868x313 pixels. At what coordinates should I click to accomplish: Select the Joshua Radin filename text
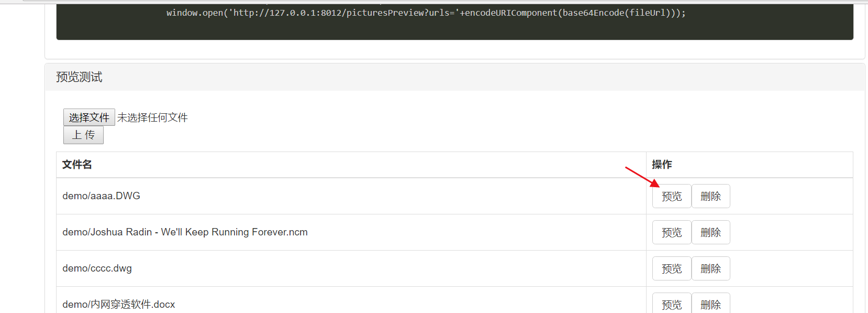pos(184,232)
